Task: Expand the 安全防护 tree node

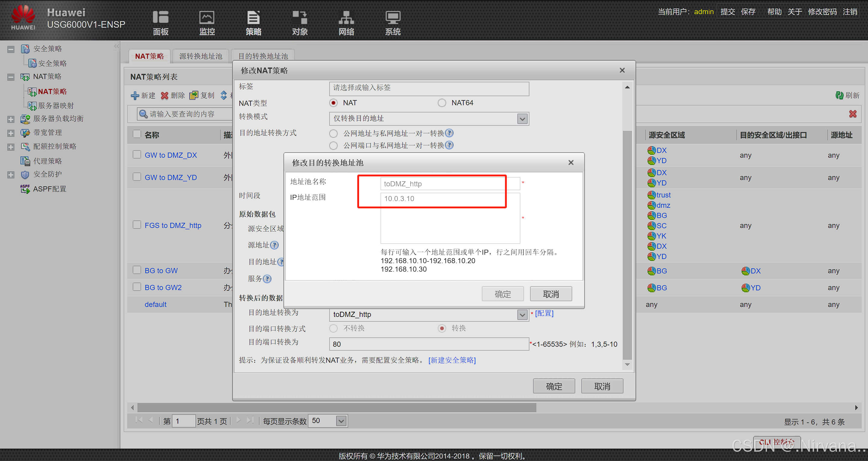Action: pyautogui.click(x=11, y=175)
